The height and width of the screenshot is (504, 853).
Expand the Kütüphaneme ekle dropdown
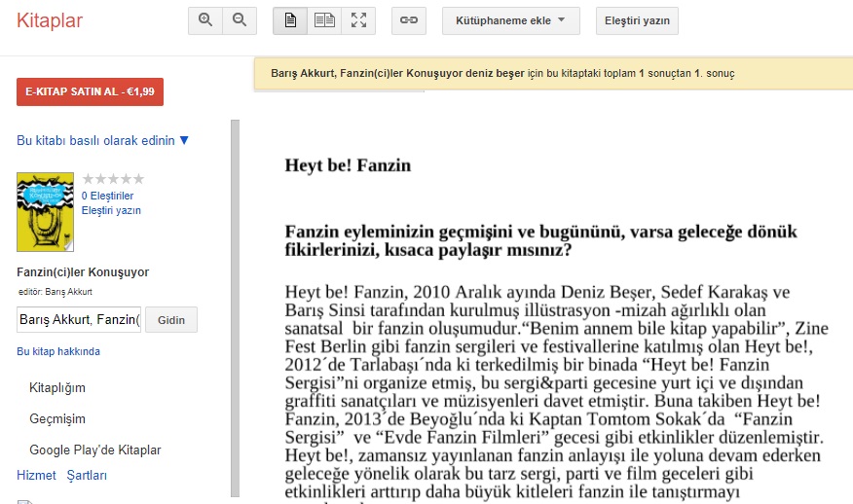[x=510, y=20]
